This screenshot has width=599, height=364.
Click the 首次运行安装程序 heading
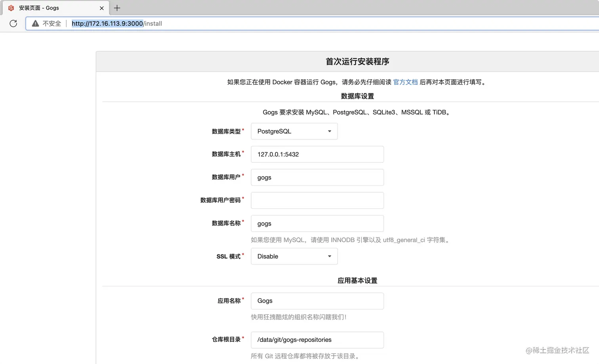click(x=357, y=61)
